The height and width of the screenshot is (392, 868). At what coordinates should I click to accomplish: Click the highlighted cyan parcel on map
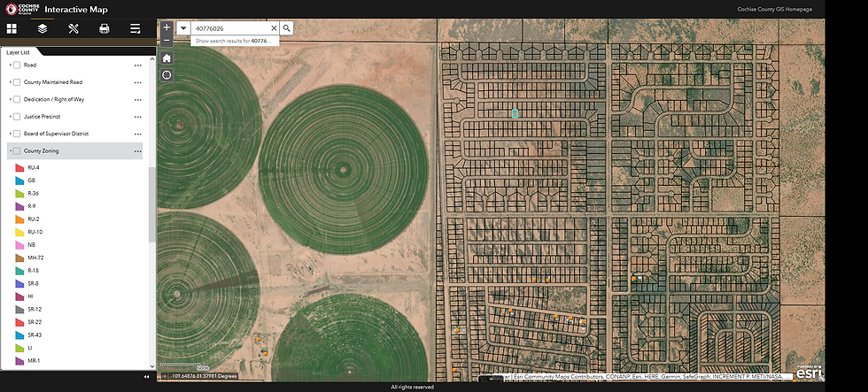[515, 113]
